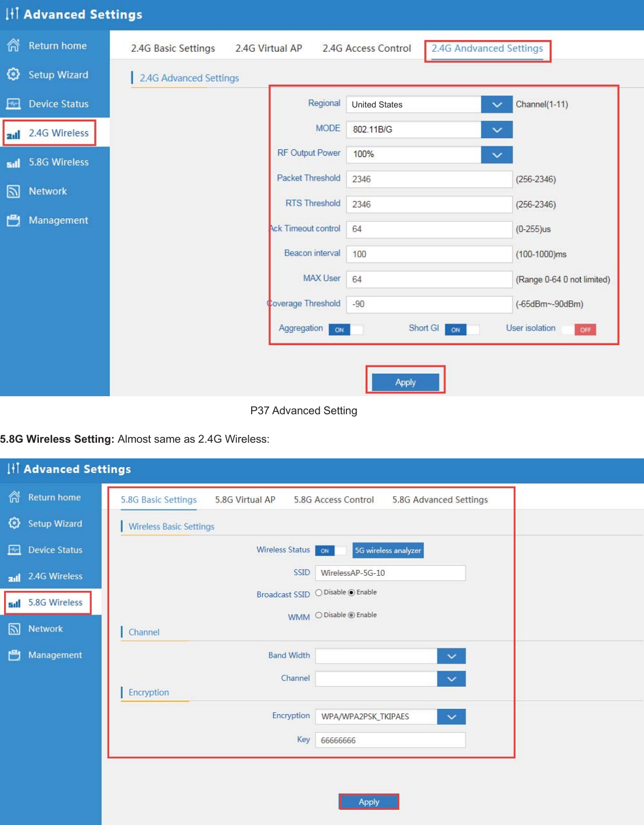Click the RTS Threshold input field
This screenshot has width=644, height=825.
429,205
